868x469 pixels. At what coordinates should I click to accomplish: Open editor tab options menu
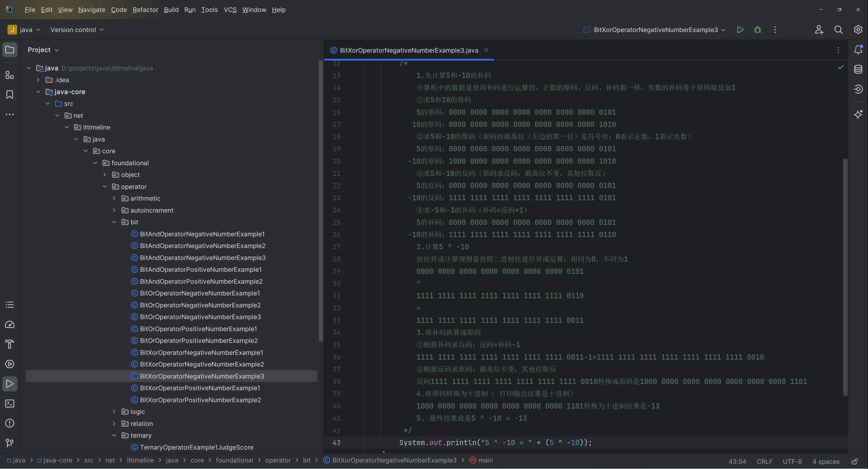point(838,50)
